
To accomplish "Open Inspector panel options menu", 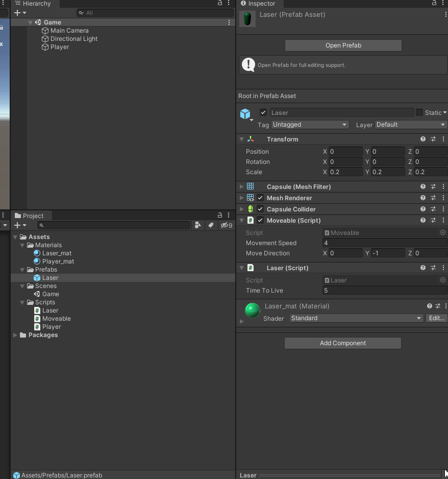I will click(x=443, y=3).
